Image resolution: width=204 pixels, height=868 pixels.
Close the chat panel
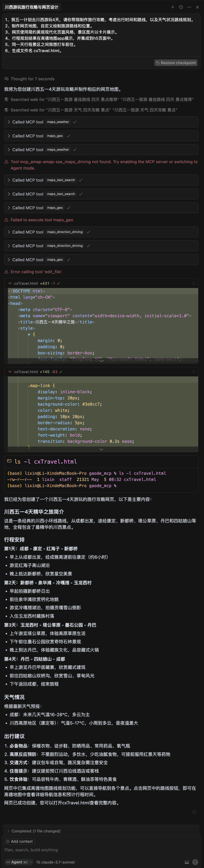tap(197, 7)
